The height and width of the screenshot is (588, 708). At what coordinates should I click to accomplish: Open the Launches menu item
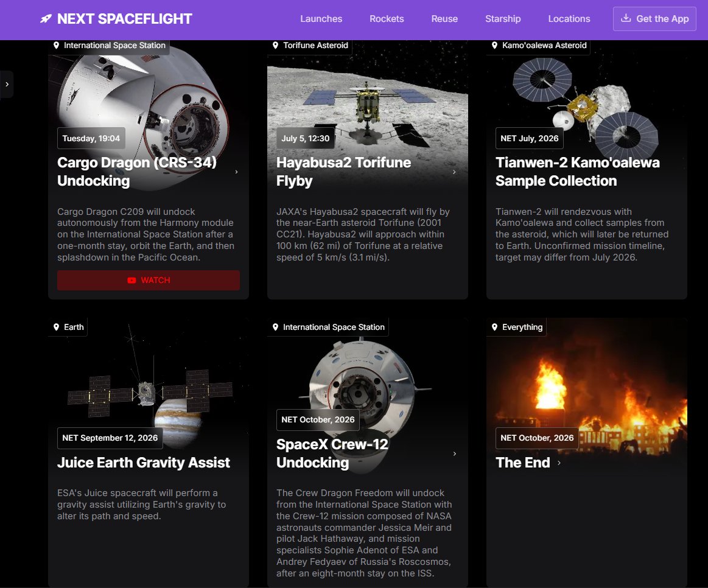(321, 19)
